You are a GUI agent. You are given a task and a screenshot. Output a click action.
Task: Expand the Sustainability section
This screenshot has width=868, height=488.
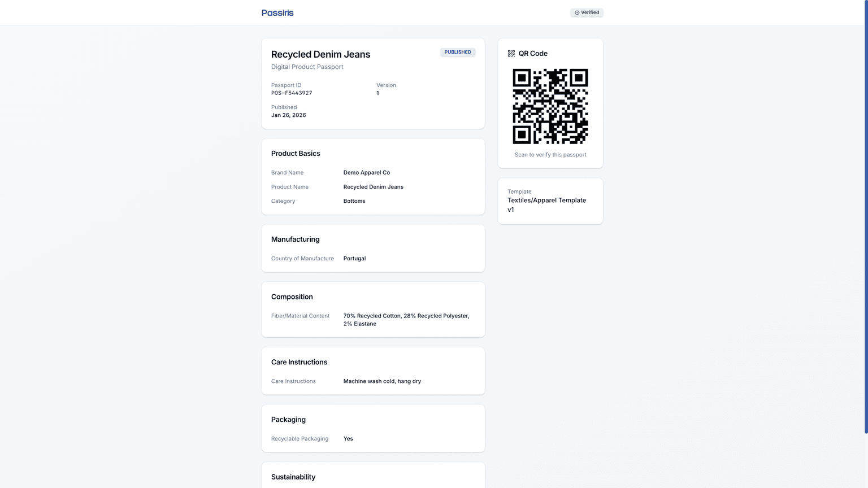point(293,477)
